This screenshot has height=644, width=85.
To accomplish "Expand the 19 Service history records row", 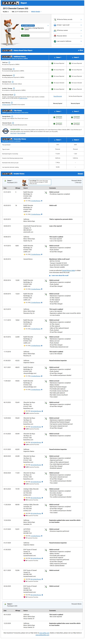I will (68, 20).
